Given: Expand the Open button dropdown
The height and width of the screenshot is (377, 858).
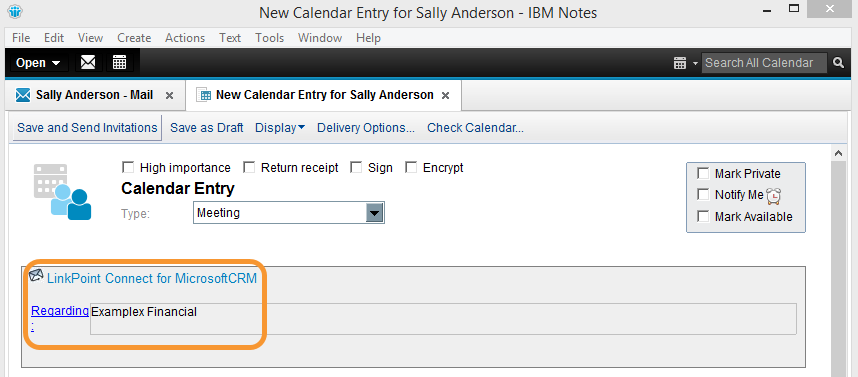Looking at the screenshot, I should [x=38, y=62].
